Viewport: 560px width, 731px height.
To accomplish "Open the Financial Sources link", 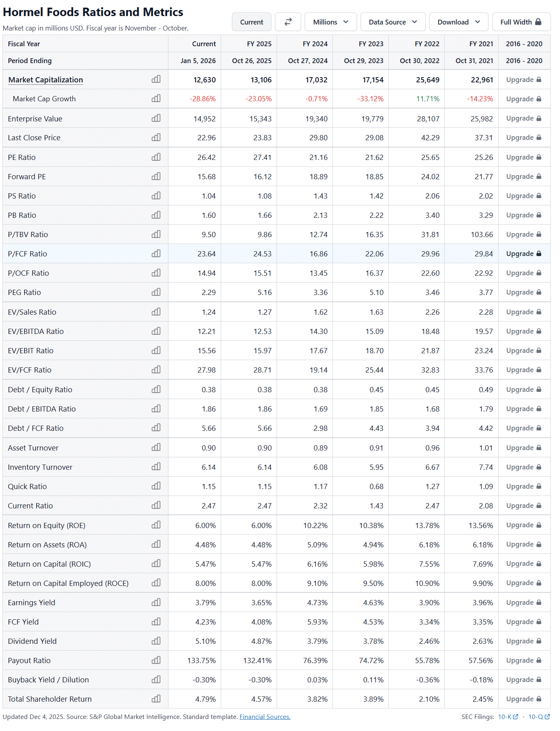I will (265, 717).
